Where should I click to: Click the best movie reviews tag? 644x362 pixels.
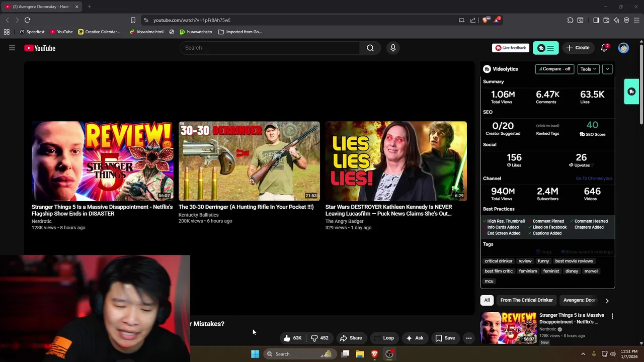(x=574, y=261)
